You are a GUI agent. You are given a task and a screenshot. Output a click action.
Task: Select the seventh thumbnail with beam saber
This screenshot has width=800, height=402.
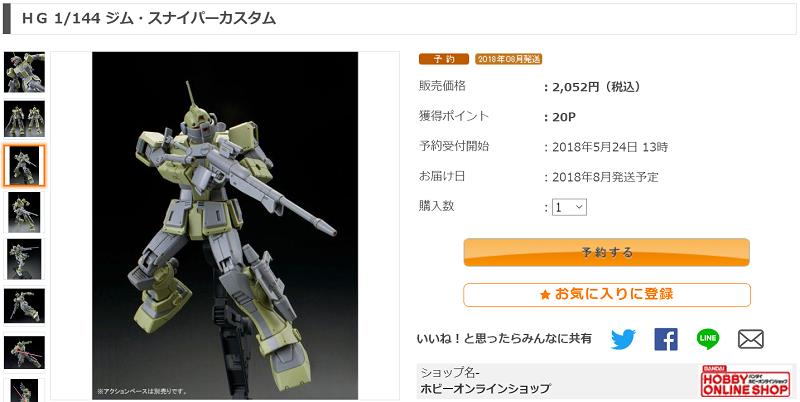tap(24, 353)
